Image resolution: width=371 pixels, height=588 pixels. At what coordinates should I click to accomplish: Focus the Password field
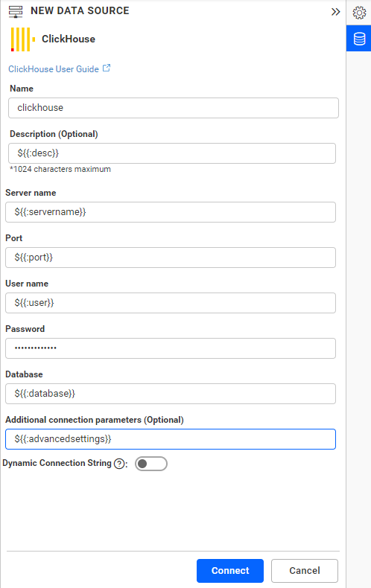tap(171, 348)
